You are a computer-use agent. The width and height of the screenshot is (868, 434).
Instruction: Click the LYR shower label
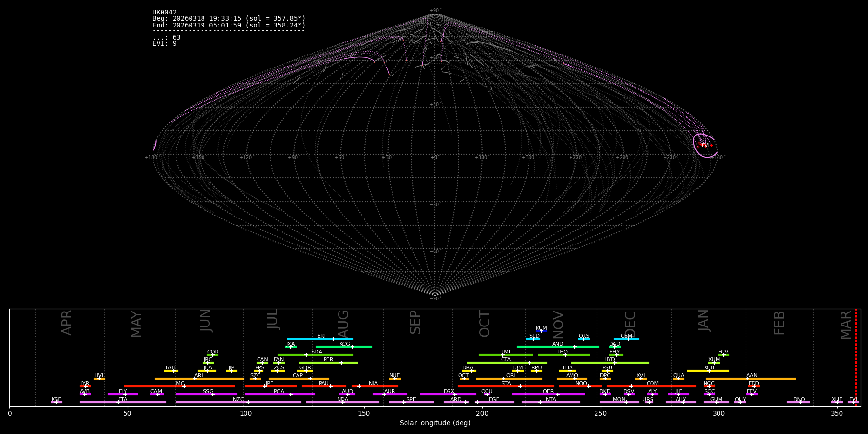(85, 384)
